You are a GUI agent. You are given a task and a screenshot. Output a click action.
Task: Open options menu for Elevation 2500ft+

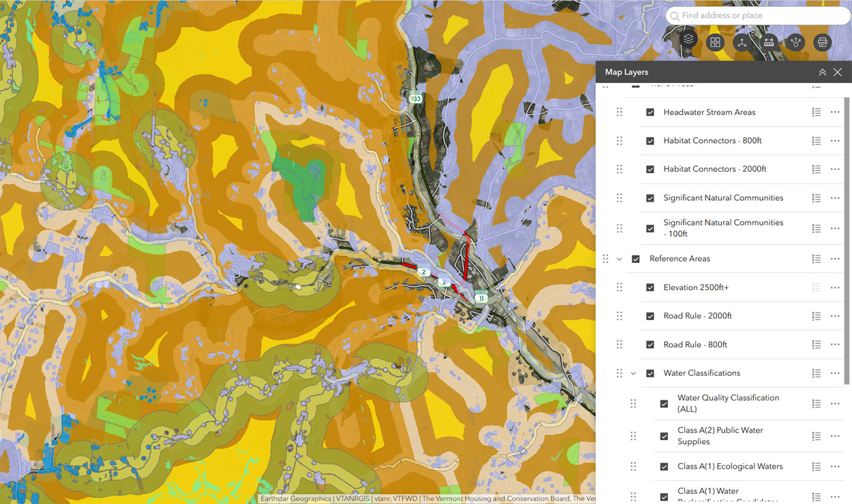(835, 287)
